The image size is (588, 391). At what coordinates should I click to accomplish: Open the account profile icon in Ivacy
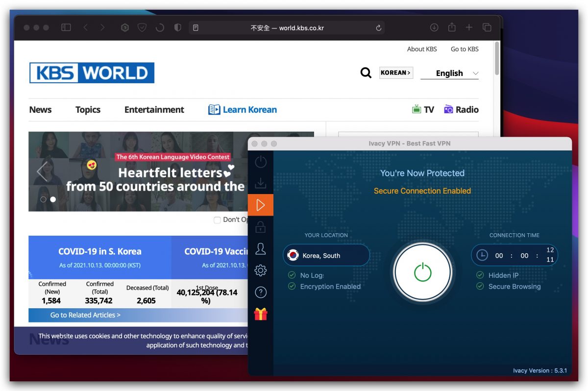pos(261,249)
